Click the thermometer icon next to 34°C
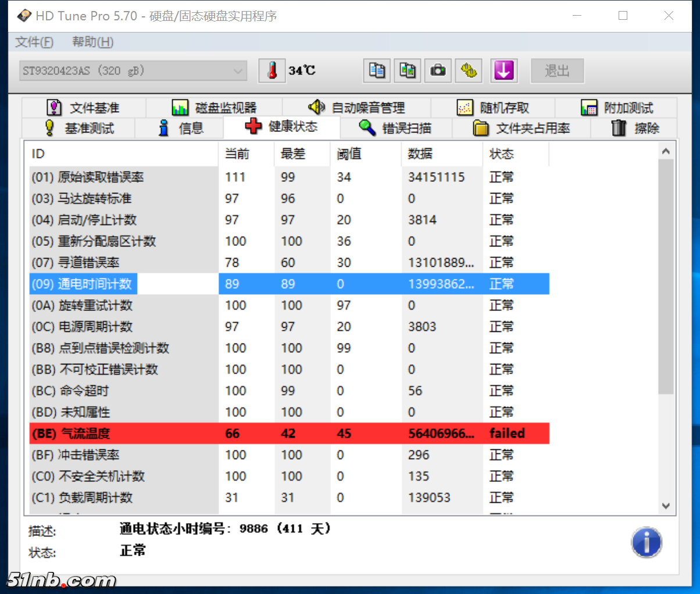The height and width of the screenshot is (594, 700). (272, 70)
